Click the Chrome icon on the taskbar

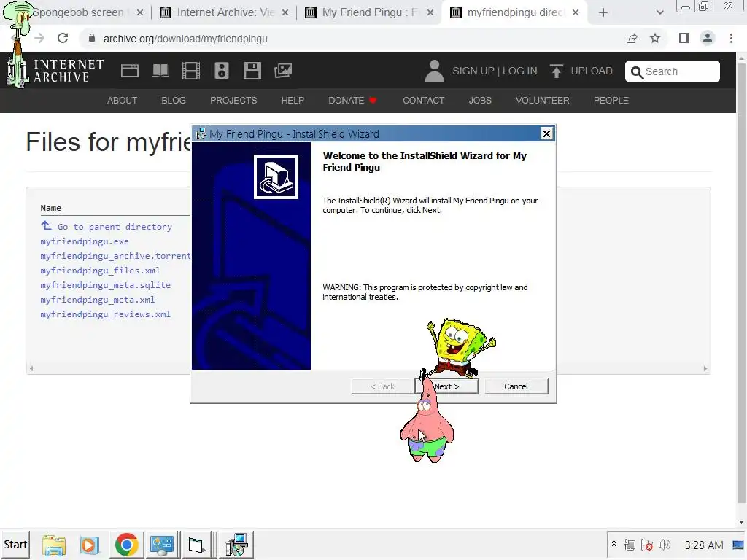[x=126, y=545]
